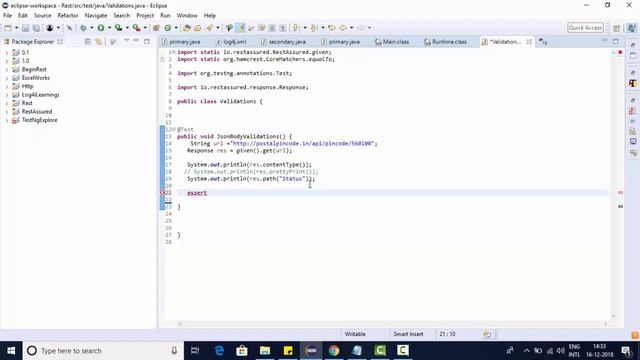640x360 pixels.
Task: Open Google Chrome from taskbar
Action: tap(334, 351)
